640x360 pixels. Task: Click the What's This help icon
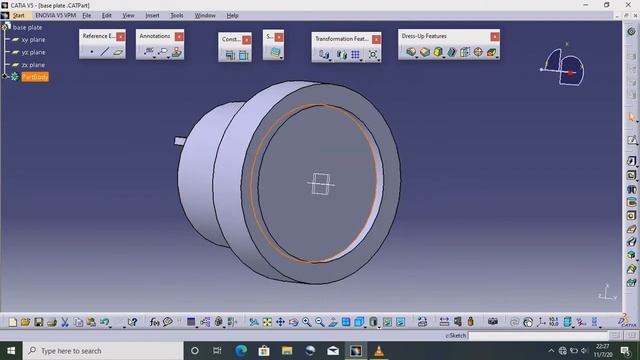point(132,322)
